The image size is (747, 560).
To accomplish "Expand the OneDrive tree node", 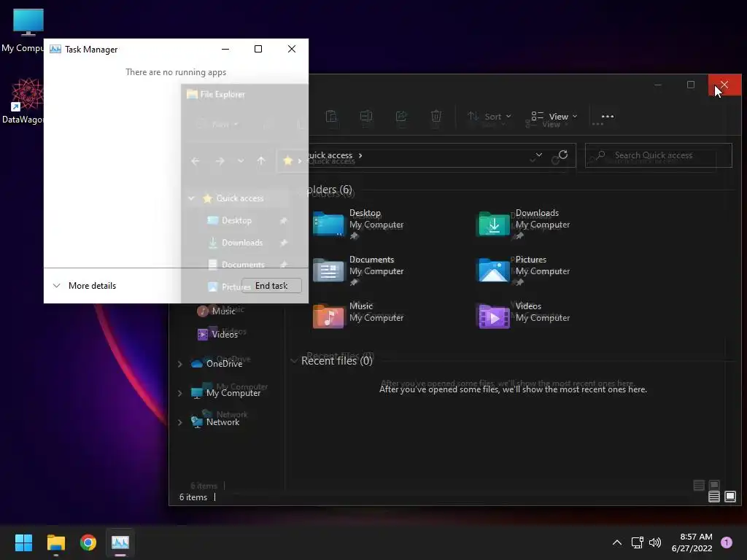I will pos(180,364).
